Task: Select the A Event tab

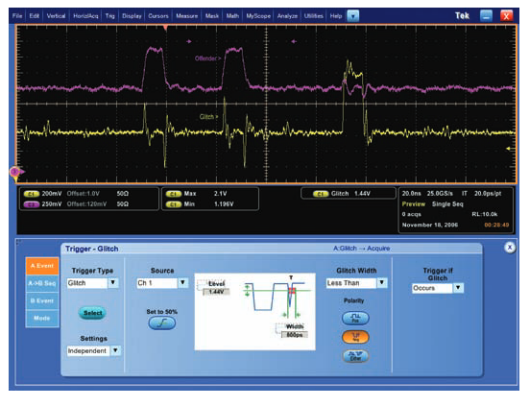Action: coord(42,266)
